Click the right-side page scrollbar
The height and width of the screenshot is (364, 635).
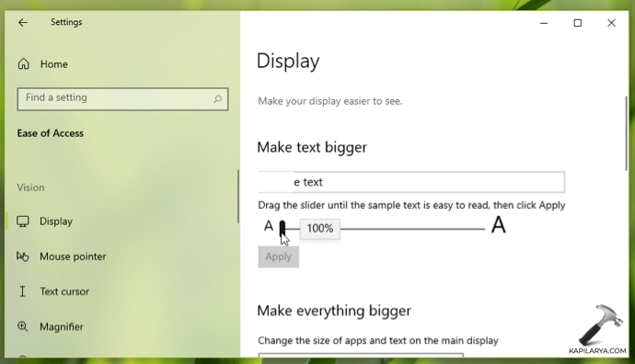click(626, 133)
